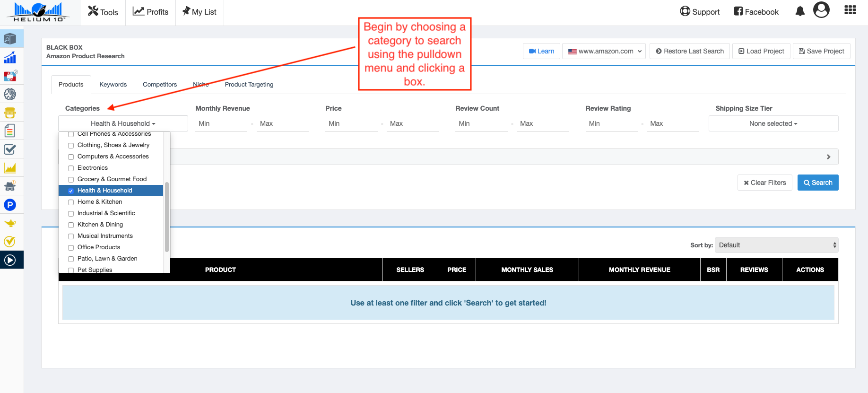Open the blue circled P sidebar tool
This screenshot has width=868, height=393.
[x=10, y=205]
